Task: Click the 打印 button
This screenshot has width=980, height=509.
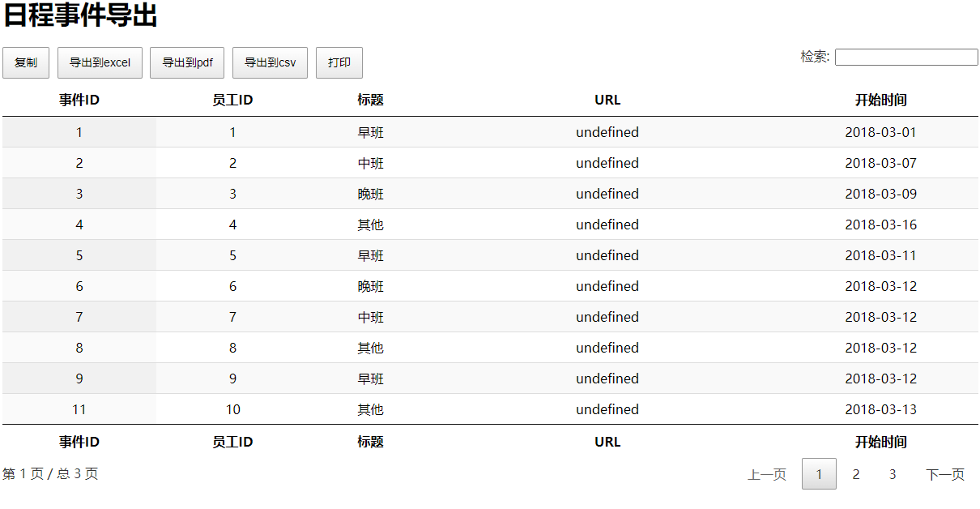Action: click(339, 63)
